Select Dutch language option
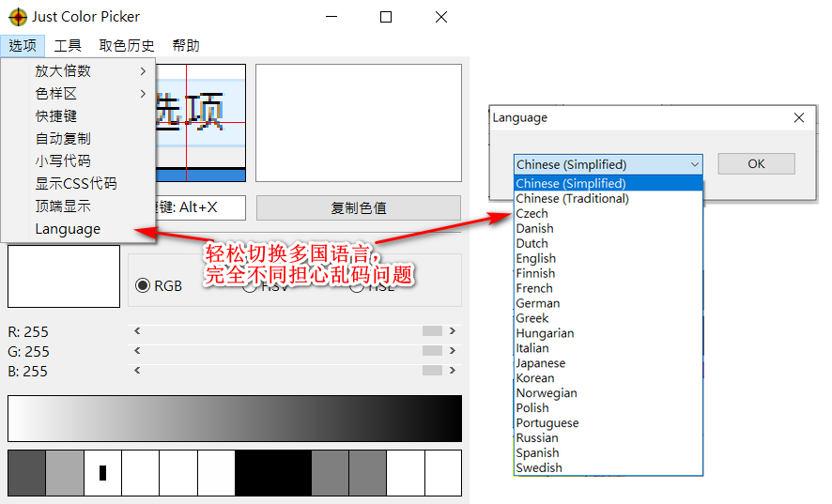 (x=609, y=243)
